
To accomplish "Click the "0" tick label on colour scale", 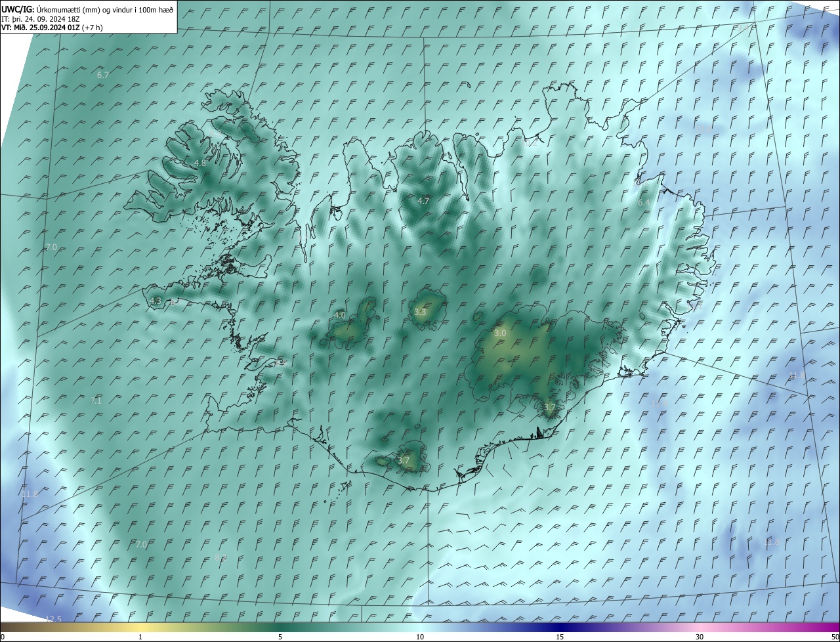I will (x=3, y=637).
